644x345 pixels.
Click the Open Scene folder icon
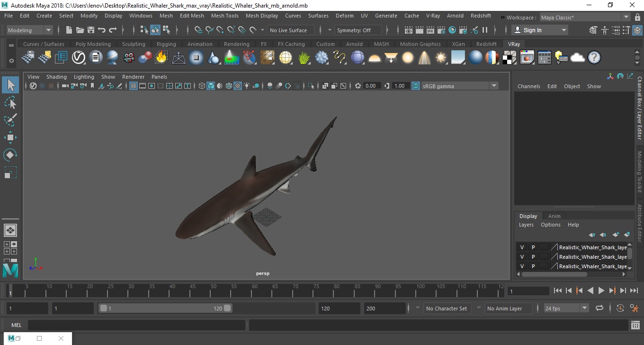(x=80, y=30)
